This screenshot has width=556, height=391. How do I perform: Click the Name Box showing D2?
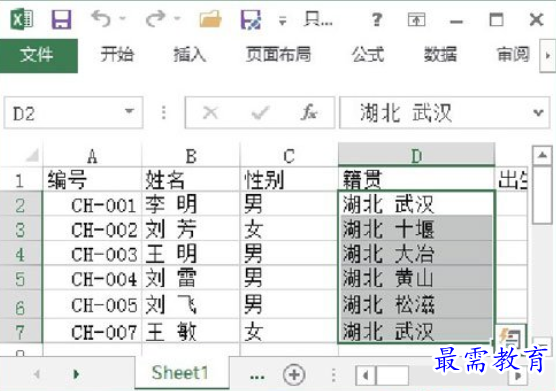[x=73, y=113]
